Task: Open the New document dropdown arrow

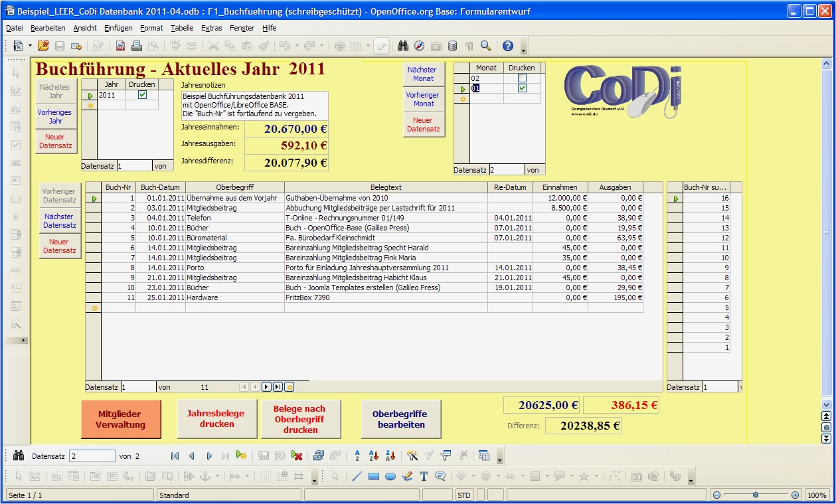Action: tap(29, 45)
